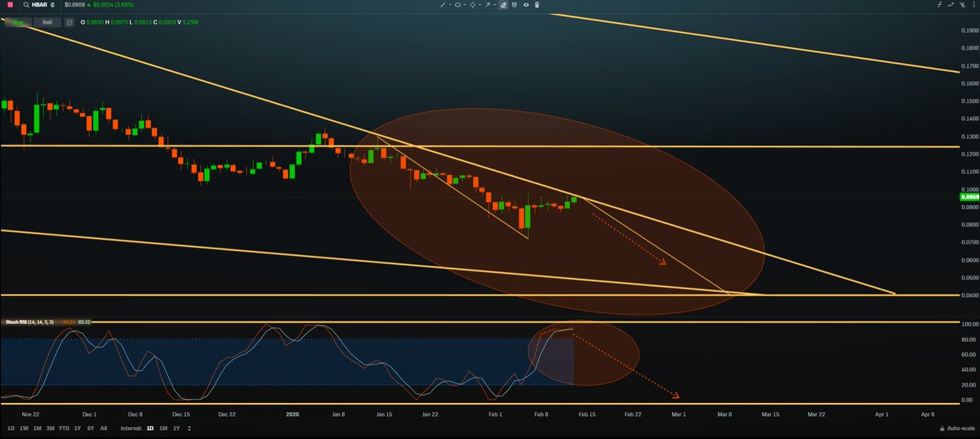Set interval to 1M

click(163, 428)
